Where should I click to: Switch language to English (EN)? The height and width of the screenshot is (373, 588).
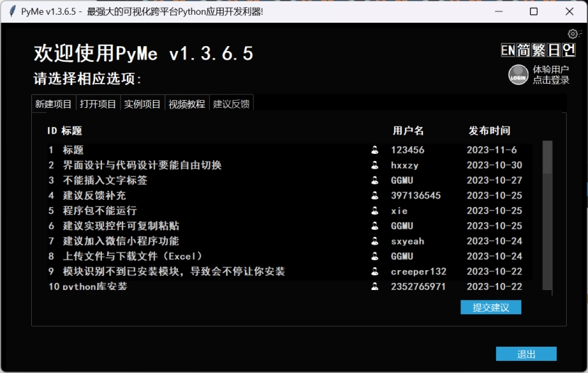[507, 50]
